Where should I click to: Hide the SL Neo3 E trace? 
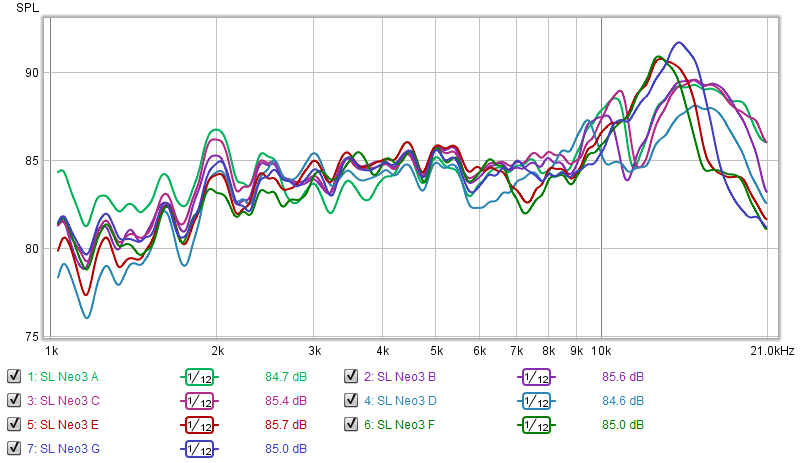click(14, 425)
